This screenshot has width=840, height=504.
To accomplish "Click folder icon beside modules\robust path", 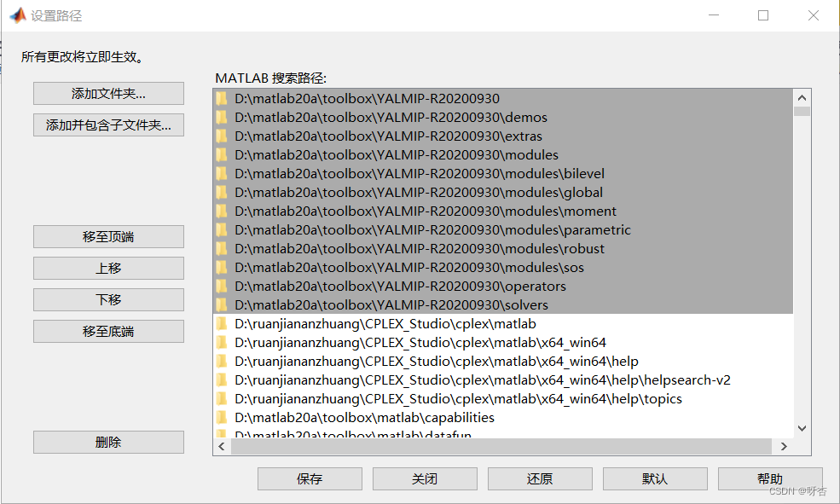I will [222, 248].
